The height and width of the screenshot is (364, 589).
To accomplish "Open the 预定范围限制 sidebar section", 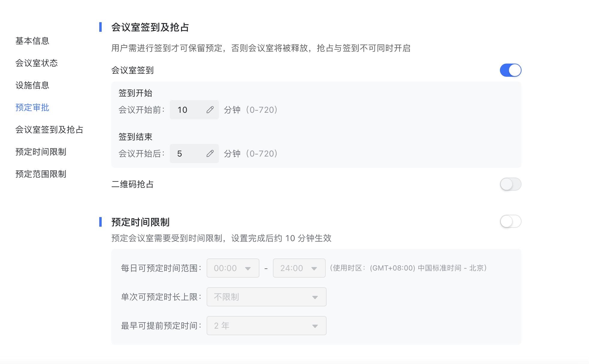I will coord(41,174).
